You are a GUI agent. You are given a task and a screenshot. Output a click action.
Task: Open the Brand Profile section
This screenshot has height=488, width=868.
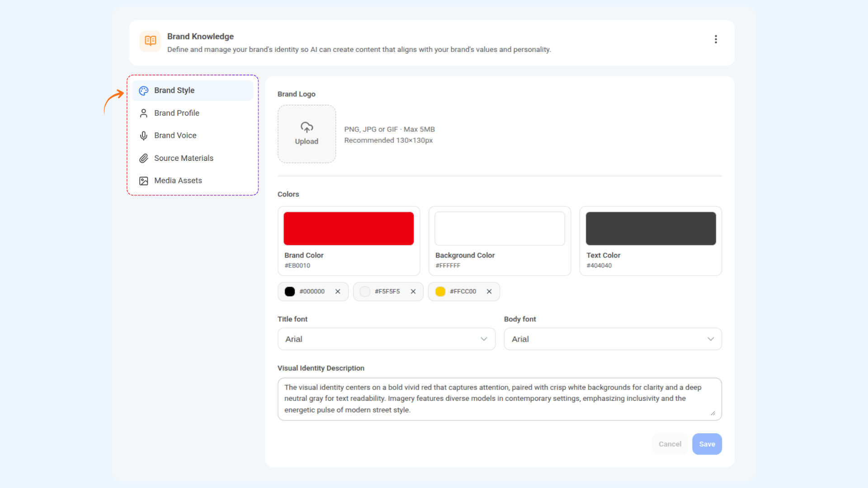193,113
